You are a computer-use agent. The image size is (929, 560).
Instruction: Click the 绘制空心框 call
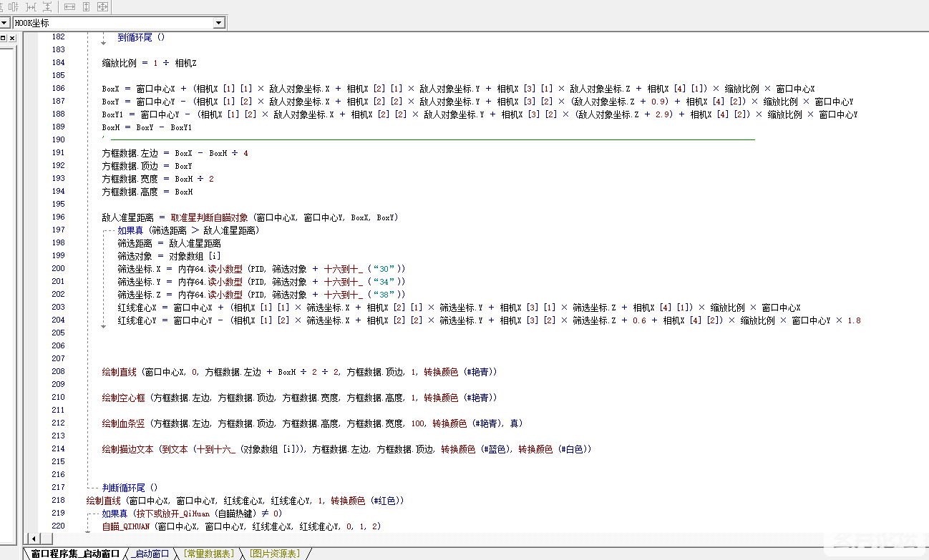pos(123,398)
